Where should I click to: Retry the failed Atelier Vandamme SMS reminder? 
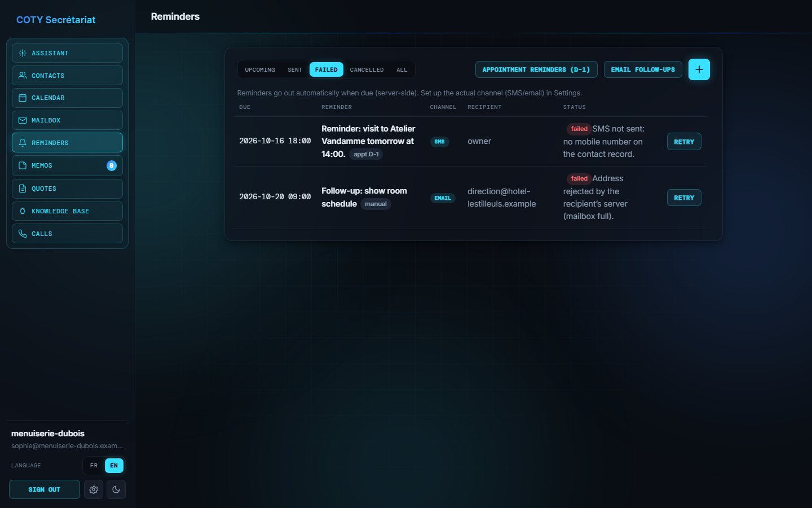coord(684,142)
